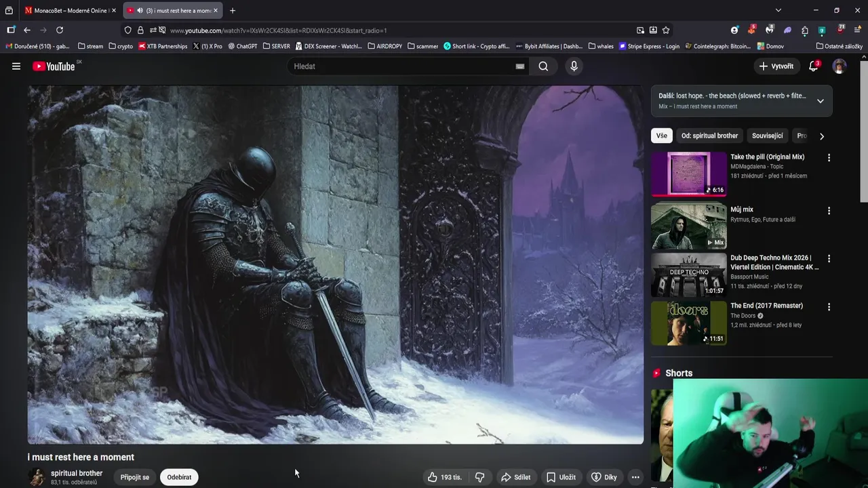
Task: Click the Sdílet share button
Action: pos(515,477)
